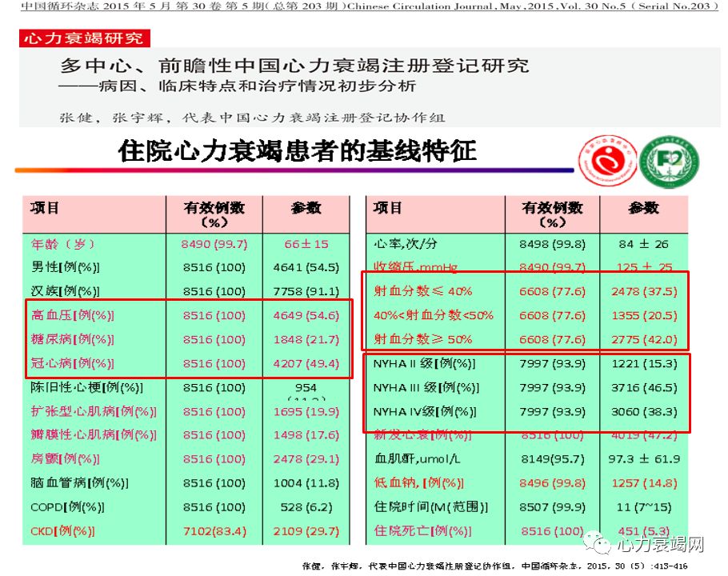Click the right table 有效例数 header cell
The width and height of the screenshot is (728, 576).
[x=552, y=214]
